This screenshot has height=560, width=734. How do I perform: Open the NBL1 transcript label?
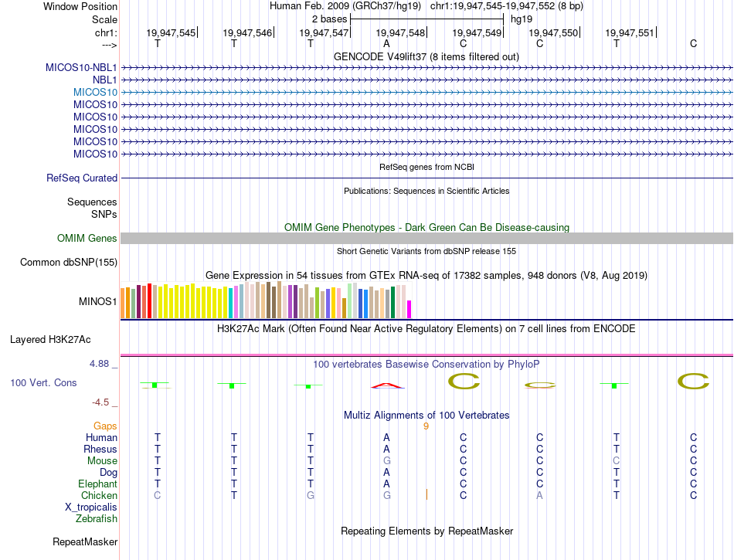(104, 80)
